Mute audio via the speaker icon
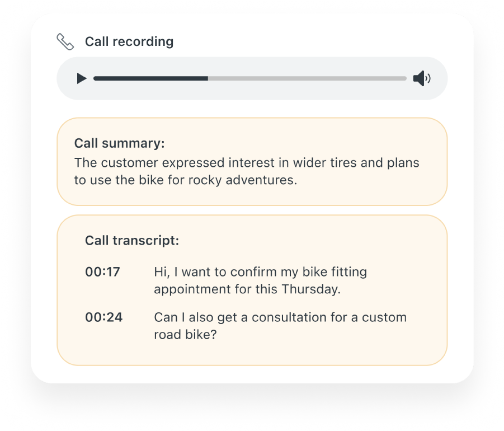Viewport: 504px width, 431px height. [x=422, y=78]
